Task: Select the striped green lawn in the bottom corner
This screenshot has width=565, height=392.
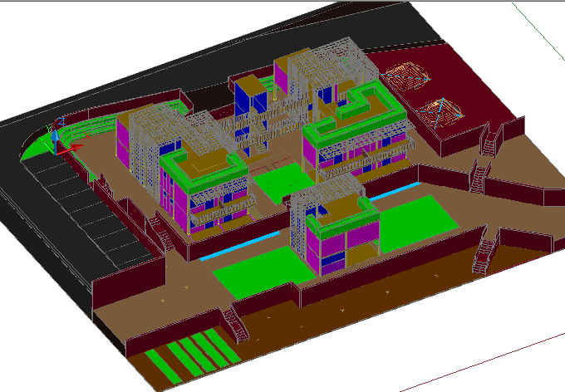Action: [192, 355]
